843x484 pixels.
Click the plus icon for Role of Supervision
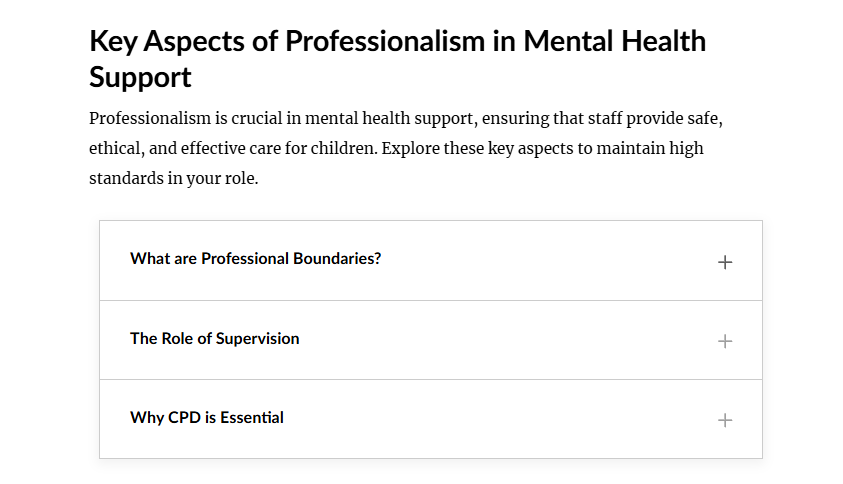tap(725, 341)
